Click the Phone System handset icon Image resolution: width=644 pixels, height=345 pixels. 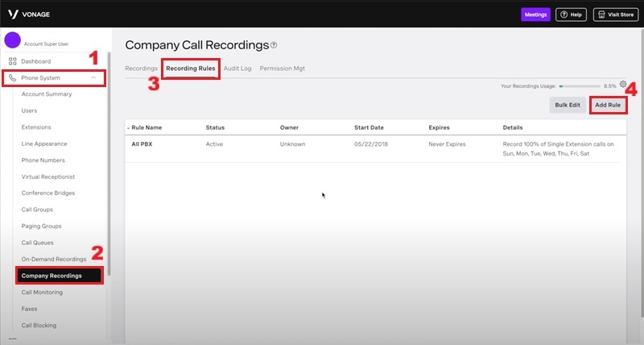click(12, 78)
